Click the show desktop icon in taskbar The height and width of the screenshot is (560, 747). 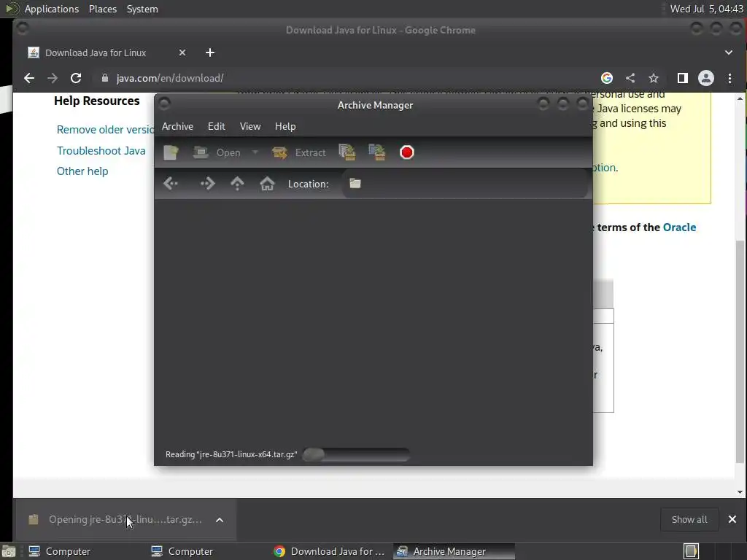coord(9,551)
